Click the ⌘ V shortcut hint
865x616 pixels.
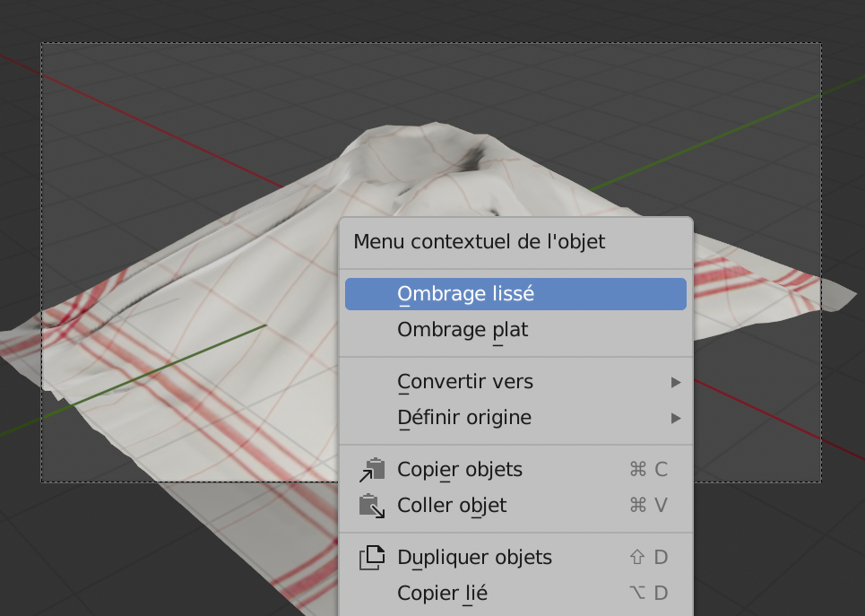click(x=649, y=506)
